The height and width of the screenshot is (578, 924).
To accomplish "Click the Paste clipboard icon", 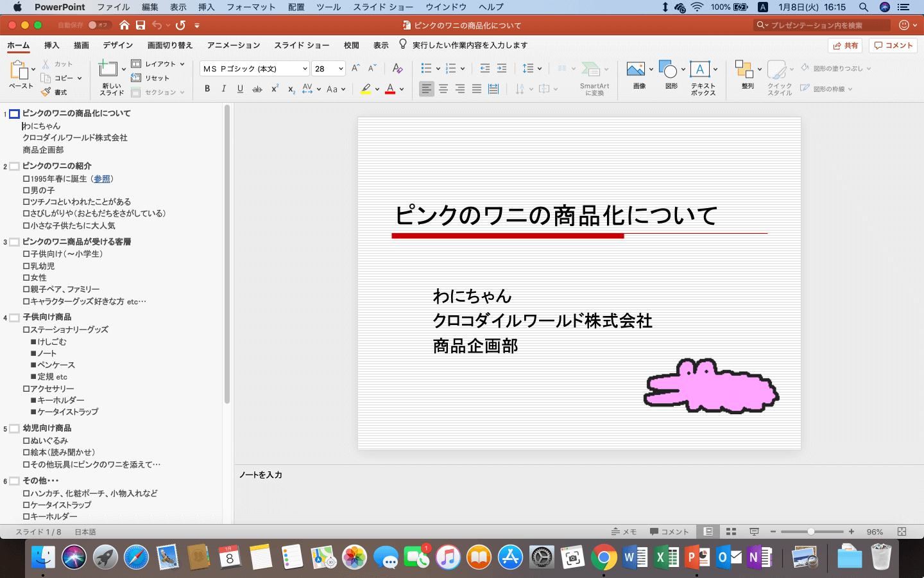I will [19, 71].
